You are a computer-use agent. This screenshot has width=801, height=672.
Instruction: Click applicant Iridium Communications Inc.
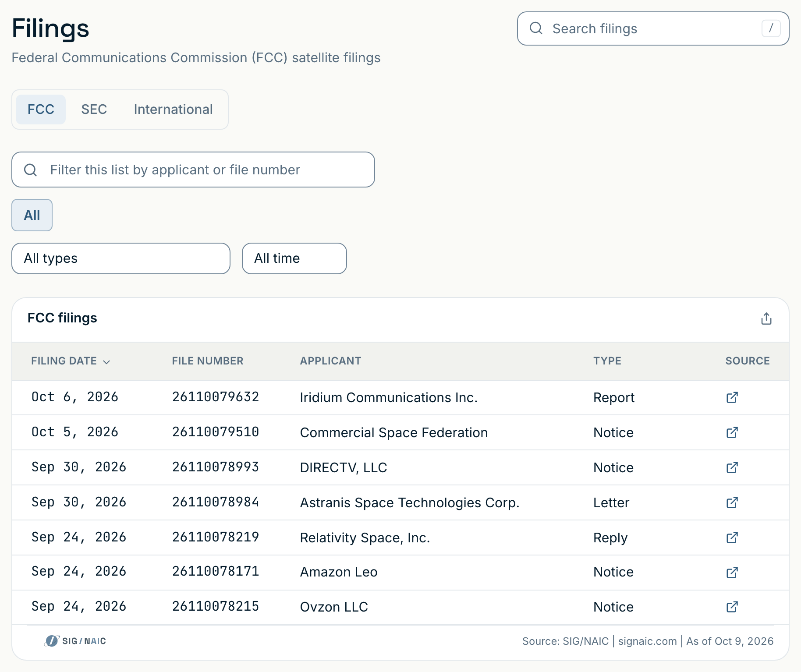click(389, 397)
